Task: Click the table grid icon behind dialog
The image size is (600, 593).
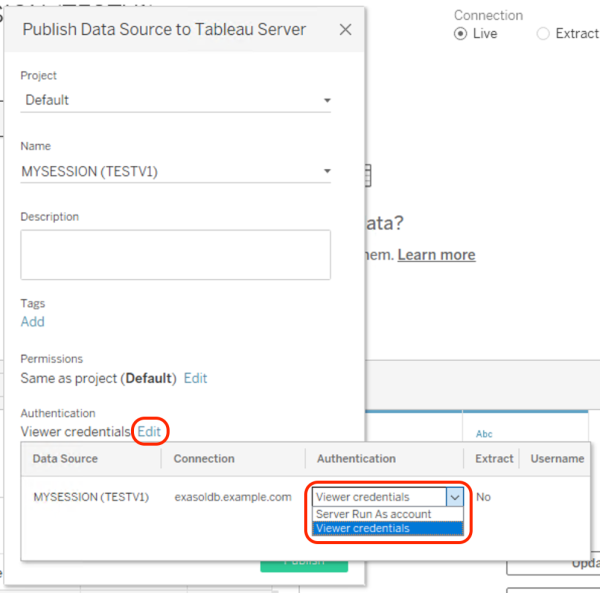Action: [368, 176]
